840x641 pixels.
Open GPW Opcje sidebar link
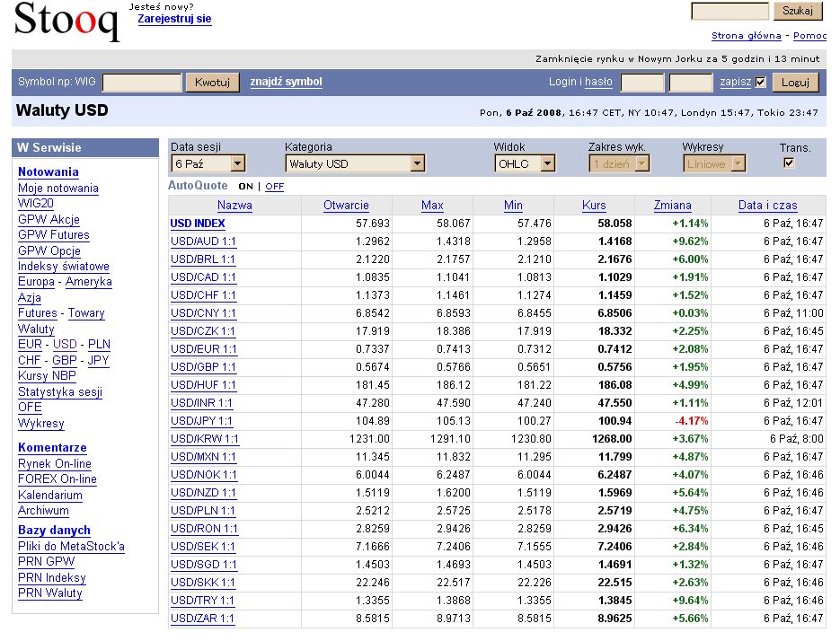coord(49,250)
